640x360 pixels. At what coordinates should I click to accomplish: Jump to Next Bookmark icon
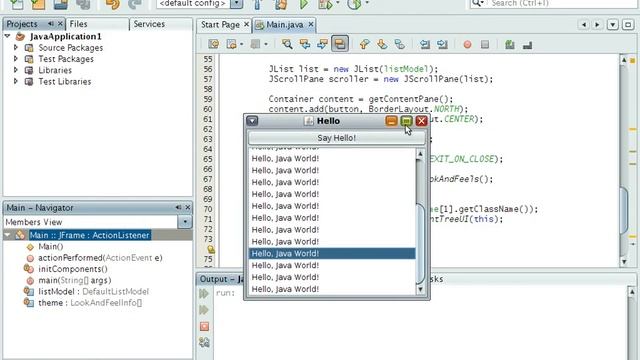[x=382, y=44]
